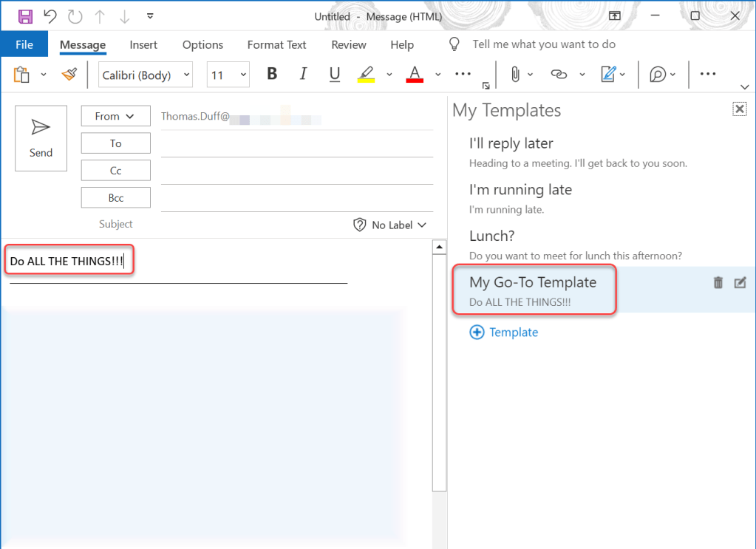Expand the No Label sensitivity dropdown
The width and height of the screenshot is (756, 549).
391,225
